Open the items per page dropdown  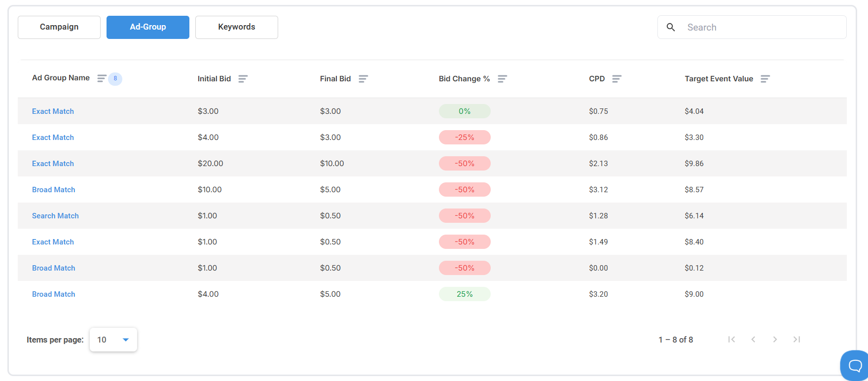113,340
